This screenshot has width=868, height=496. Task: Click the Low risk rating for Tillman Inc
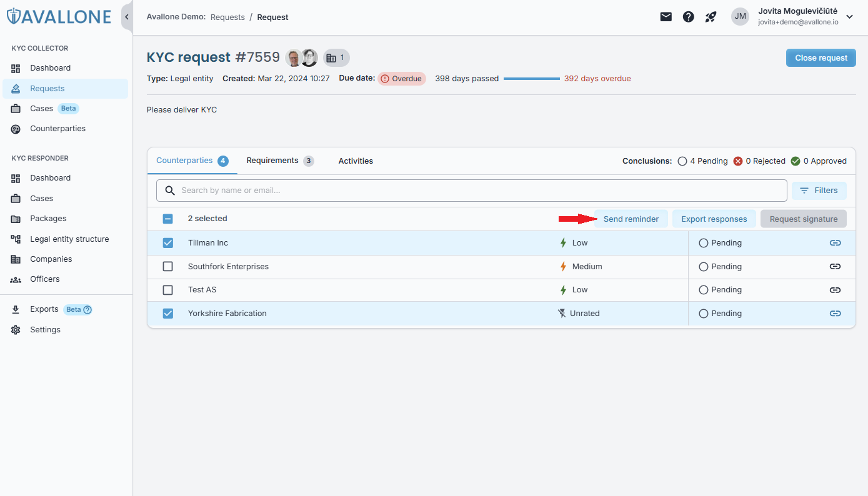point(573,243)
